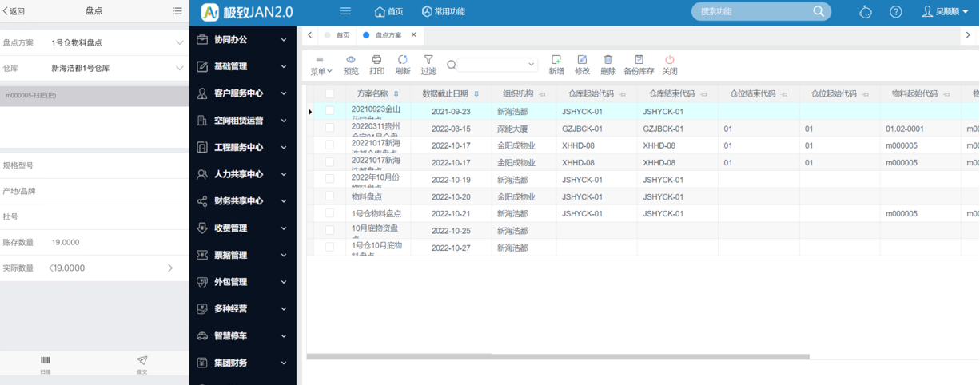Click the piggy bank icon in header
Image resolution: width=980 pixels, height=385 pixels.
(x=866, y=12)
